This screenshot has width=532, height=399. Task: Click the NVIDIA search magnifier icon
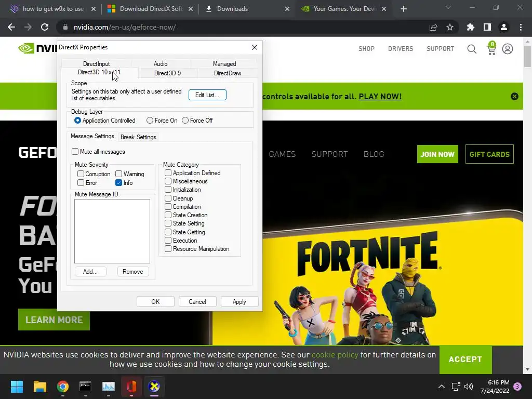[x=472, y=49]
